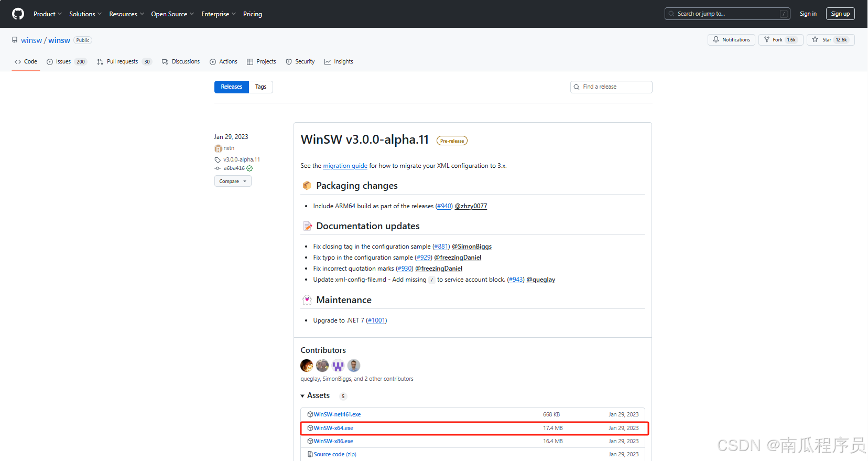The image size is (868, 461).
Task: Click the Notifications bell button
Action: (x=732, y=40)
